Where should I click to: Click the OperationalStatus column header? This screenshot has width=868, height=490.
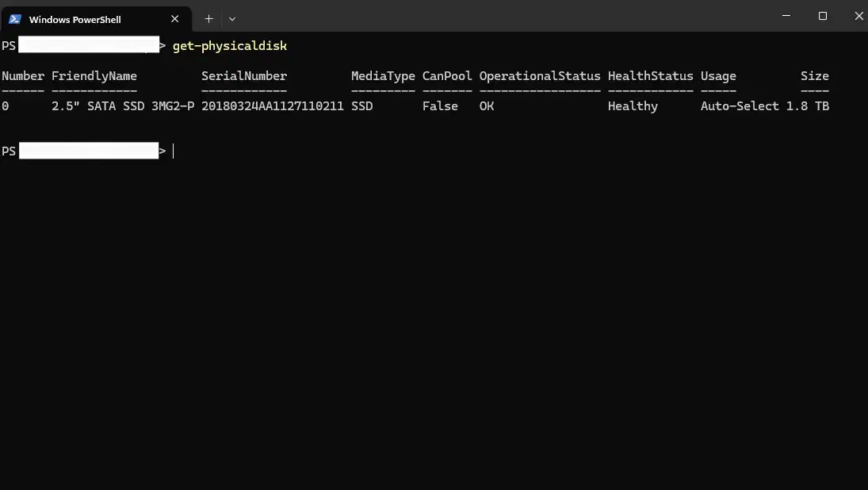[x=540, y=76]
